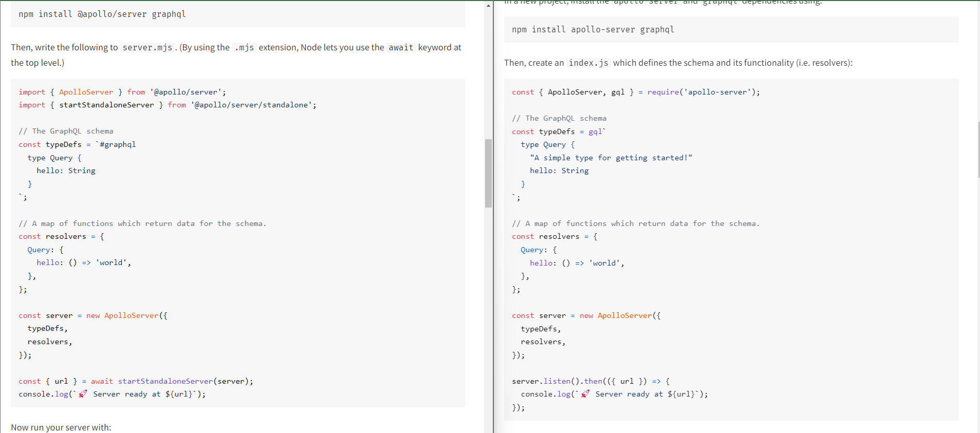Click 'Now run your server with:' text
This screenshot has width=980, height=433.
click(x=61, y=427)
